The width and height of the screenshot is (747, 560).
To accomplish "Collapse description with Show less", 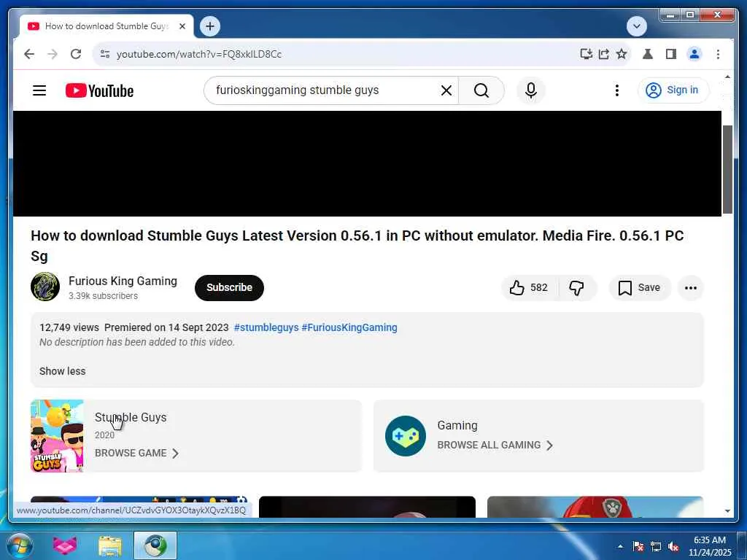I will (63, 371).
